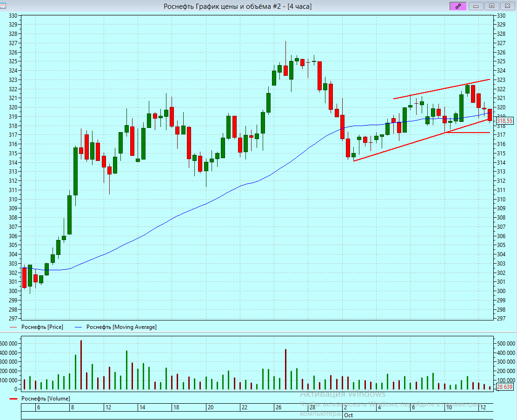Toggle the purple chain link button
Image resolution: width=517 pixels, height=420 pixels.
pos(458,6)
